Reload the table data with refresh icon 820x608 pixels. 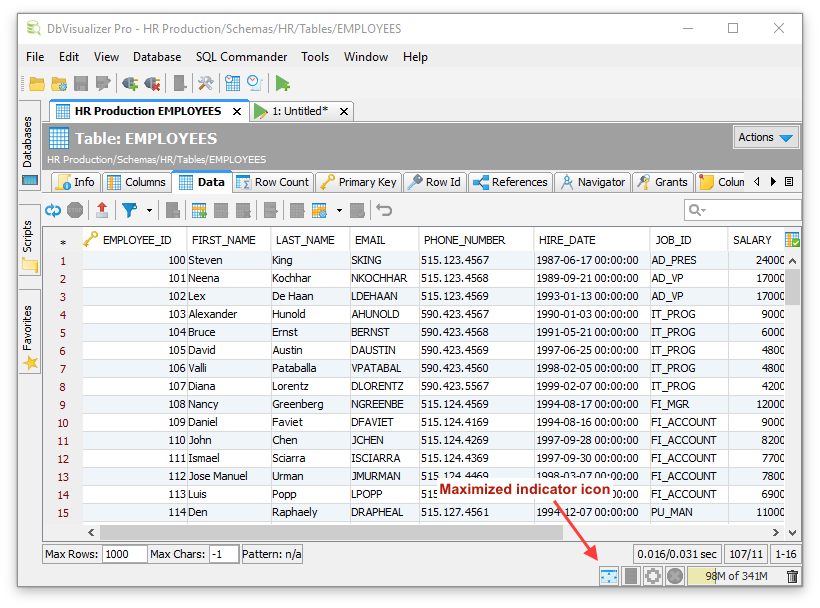point(52,210)
